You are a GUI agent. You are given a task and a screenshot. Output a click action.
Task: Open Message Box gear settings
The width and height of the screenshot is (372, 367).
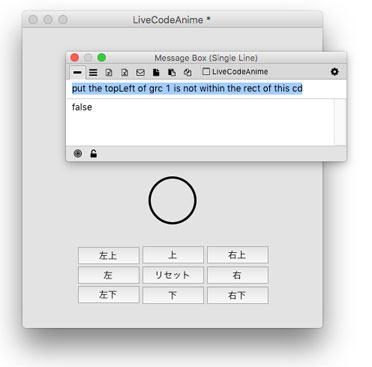tap(334, 72)
